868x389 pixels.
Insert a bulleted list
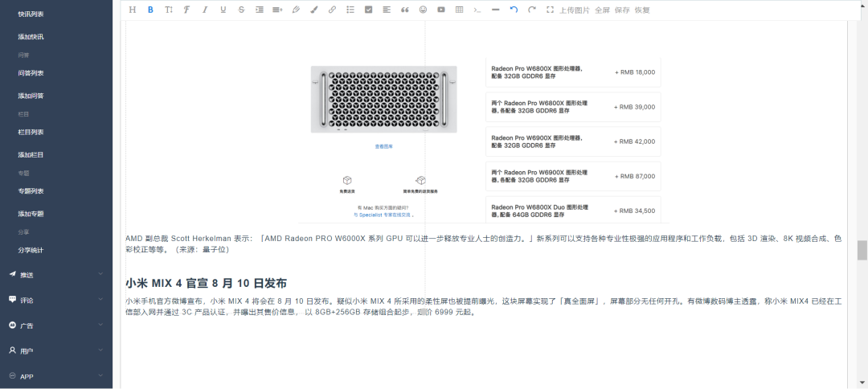click(350, 10)
